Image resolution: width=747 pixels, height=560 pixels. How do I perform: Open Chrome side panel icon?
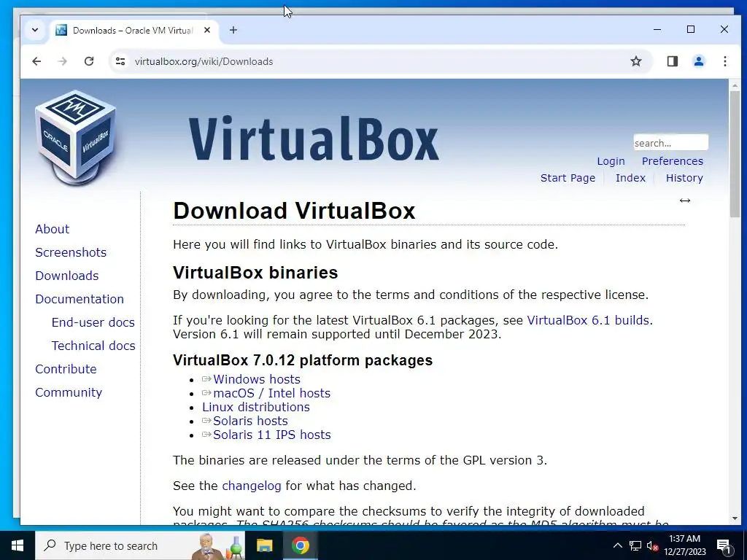(x=672, y=61)
